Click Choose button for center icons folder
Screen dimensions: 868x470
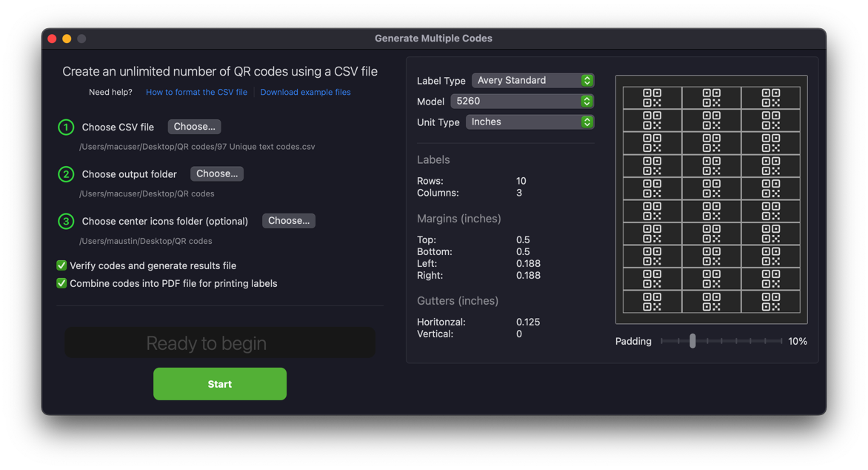(x=288, y=221)
